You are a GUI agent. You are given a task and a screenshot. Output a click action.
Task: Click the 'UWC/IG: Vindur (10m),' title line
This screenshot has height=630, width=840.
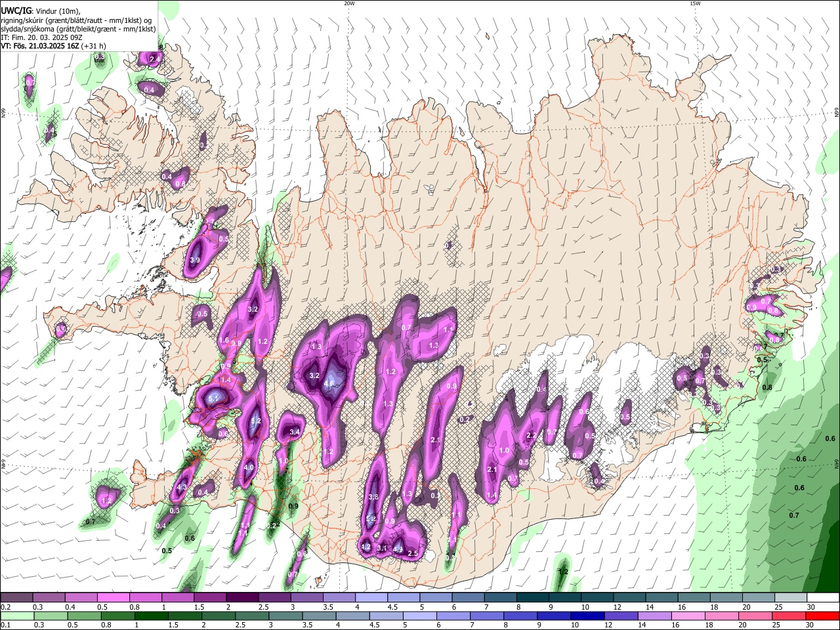tap(40, 11)
